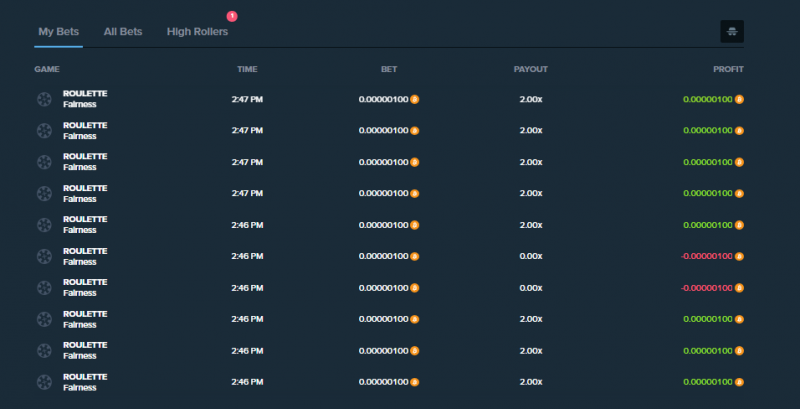The width and height of the screenshot is (800, 409).
Task: Click the bitcoin icon beside the lower red profit
Action: pos(739,288)
